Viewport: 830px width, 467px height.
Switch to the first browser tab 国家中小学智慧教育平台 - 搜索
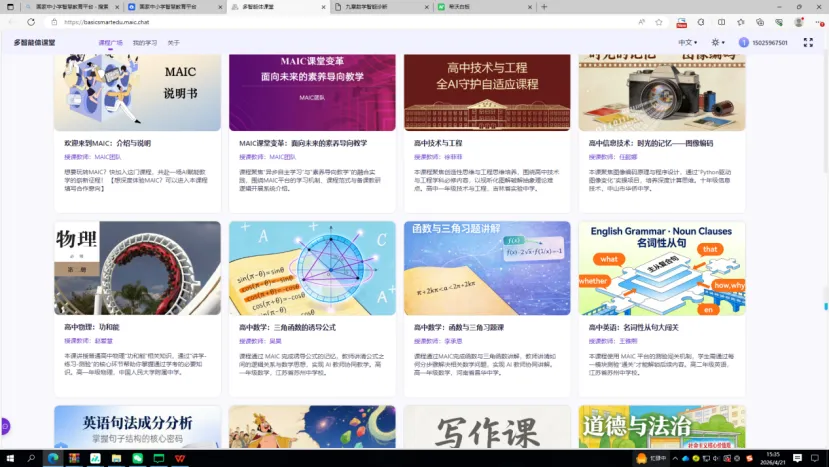point(71,7)
